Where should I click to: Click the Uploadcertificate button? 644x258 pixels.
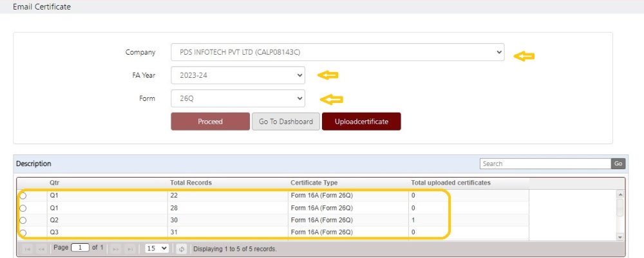(361, 122)
